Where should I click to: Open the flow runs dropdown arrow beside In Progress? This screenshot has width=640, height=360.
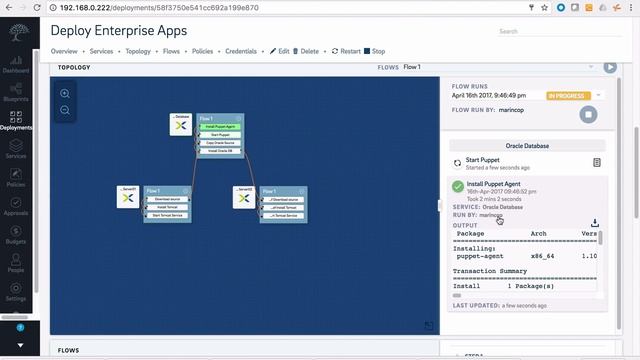pos(598,96)
